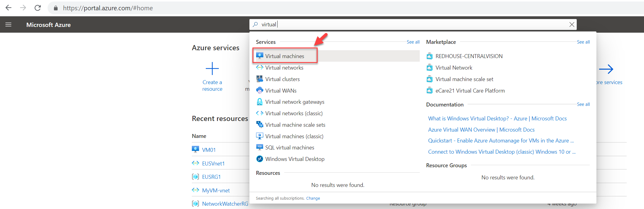This screenshot has height=209, width=644.
Task: Click the Virtual Network marketplace bag icon
Action: pos(429,67)
